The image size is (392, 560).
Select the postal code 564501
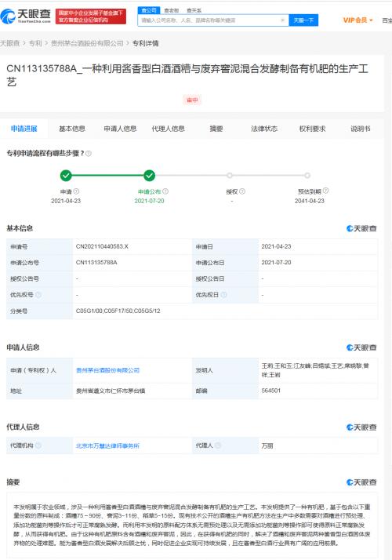click(x=271, y=391)
